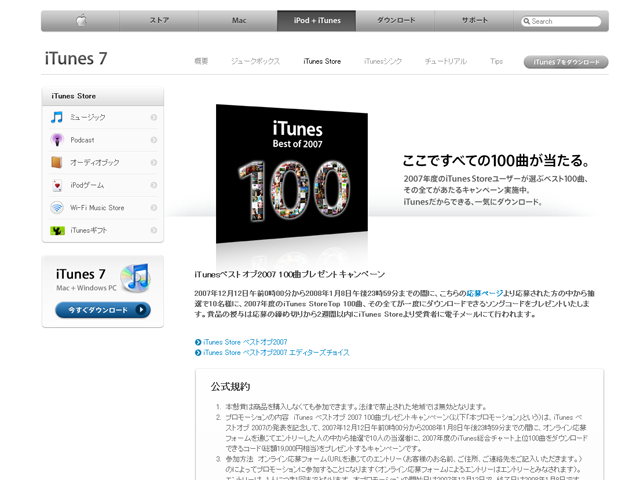This screenshot has height=480, width=640.
Task: Click the music note icon for ミュージック
Action: [57, 117]
